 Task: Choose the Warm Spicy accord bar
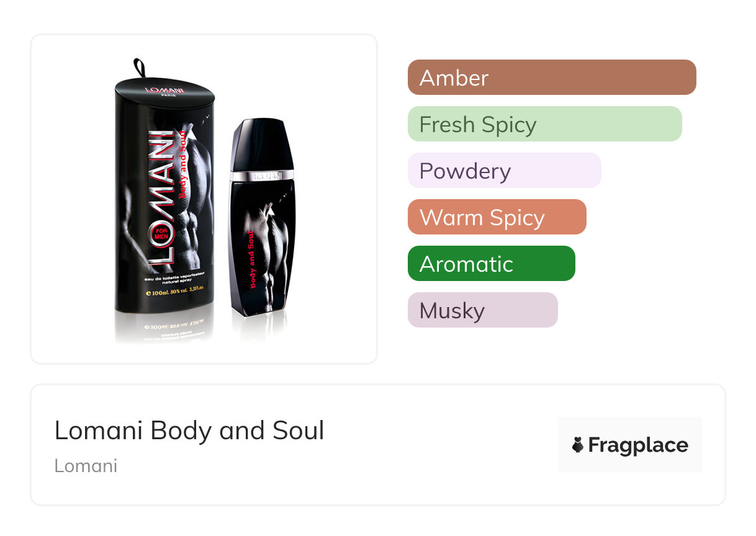coord(497,217)
